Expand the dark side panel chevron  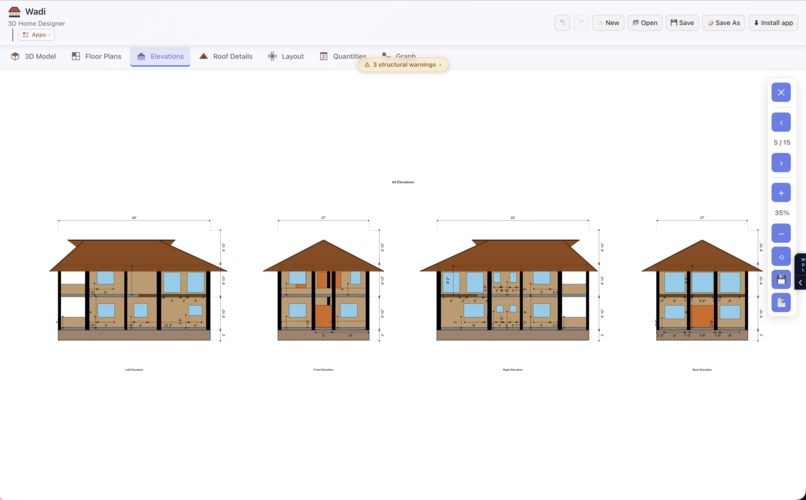click(x=800, y=283)
